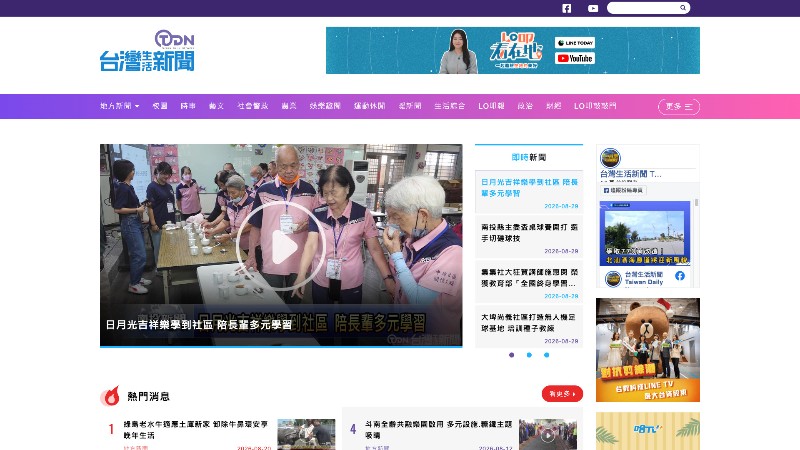The image size is (800, 450).
Task: Open the LO印報 navigation item
Action: point(491,106)
